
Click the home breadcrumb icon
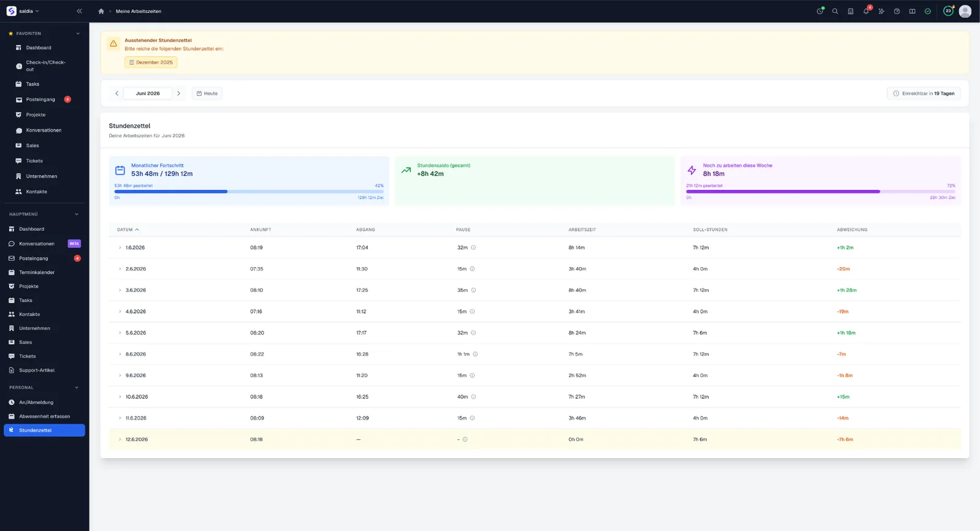point(101,11)
